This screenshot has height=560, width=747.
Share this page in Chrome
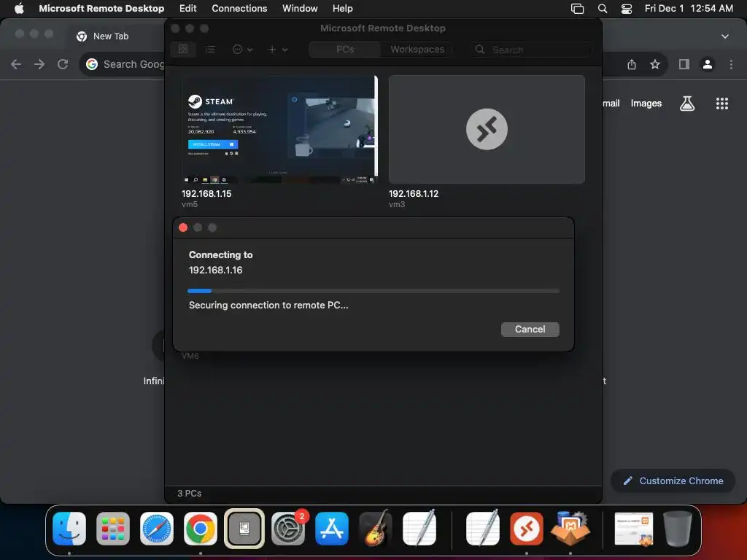631,64
